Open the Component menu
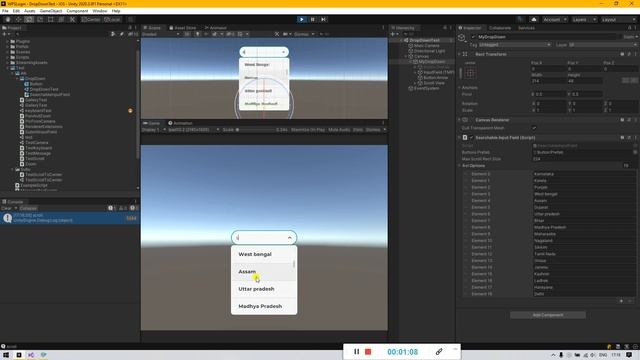Image resolution: width=640 pixels, height=360 pixels. click(x=77, y=11)
